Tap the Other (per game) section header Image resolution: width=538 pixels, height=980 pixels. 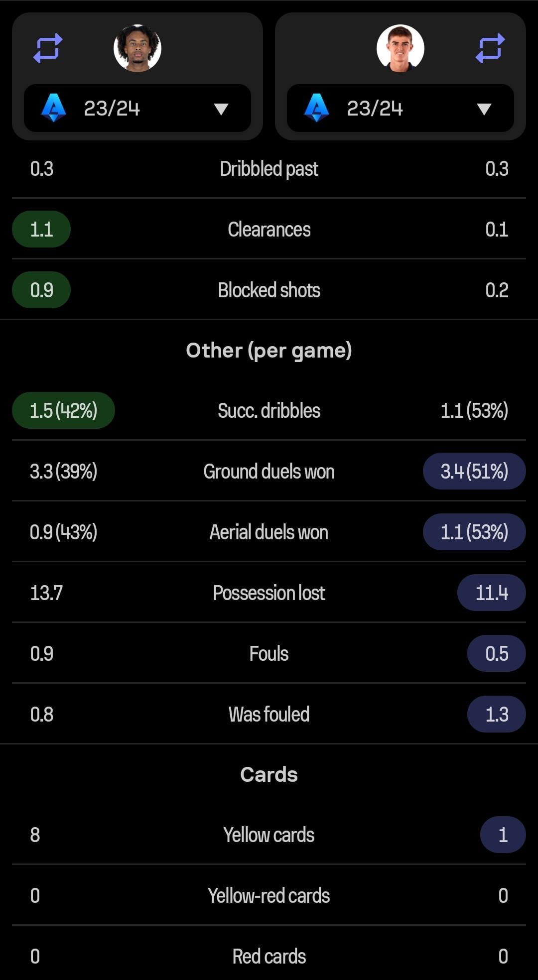tap(269, 351)
